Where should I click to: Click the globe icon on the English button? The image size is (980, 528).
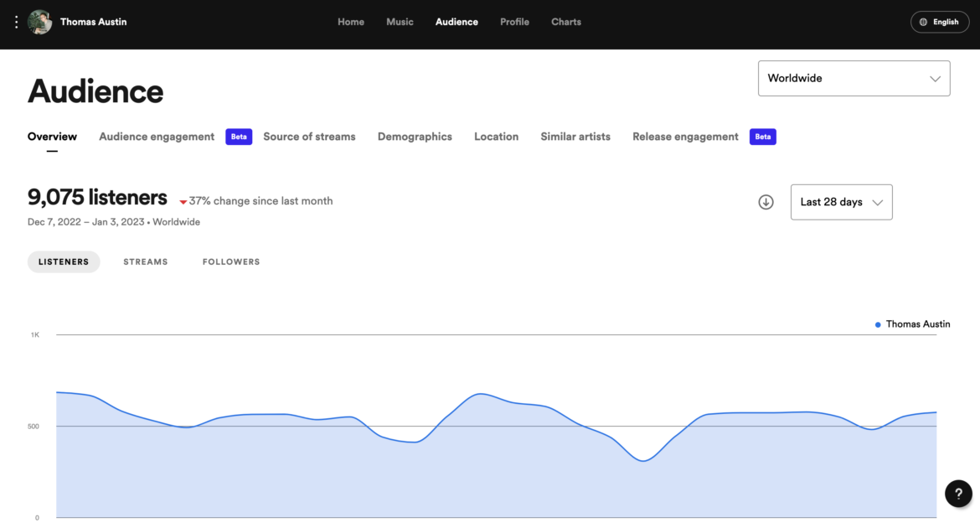925,22
